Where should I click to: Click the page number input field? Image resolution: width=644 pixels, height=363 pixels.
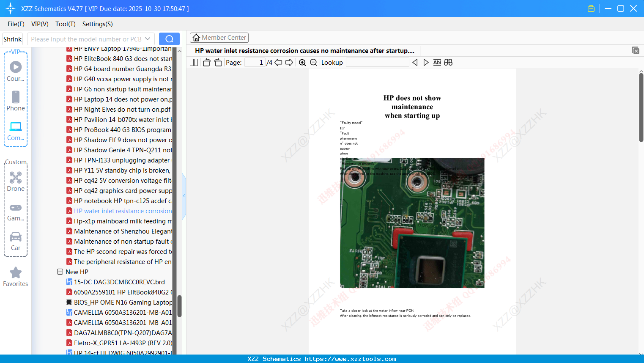[255, 63]
